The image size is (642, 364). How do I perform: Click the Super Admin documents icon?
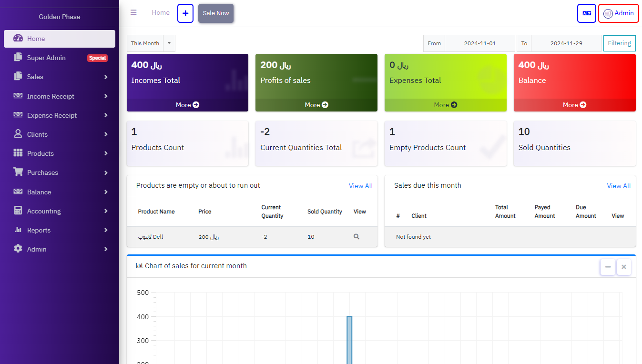18,57
